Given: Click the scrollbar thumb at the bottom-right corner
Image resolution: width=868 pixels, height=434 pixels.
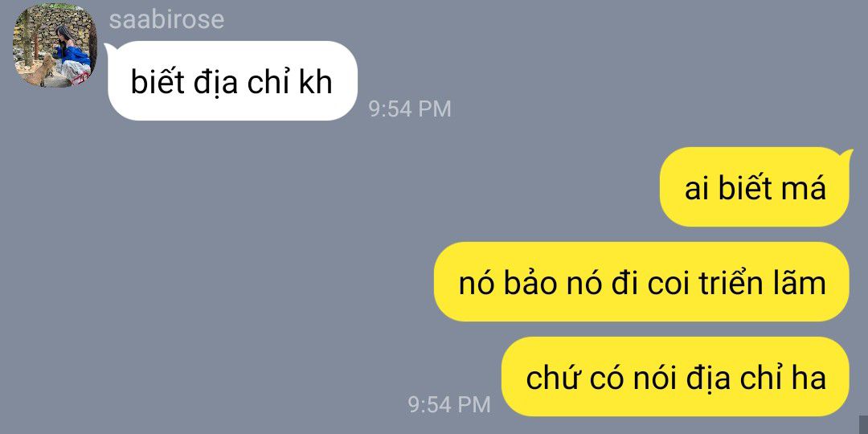Looking at the screenshot, I should pos(864,424).
